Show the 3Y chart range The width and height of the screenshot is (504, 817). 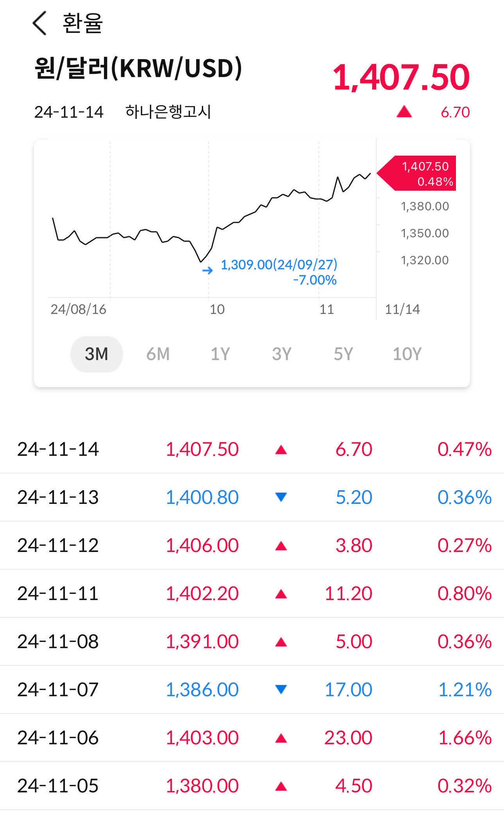[x=282, y=354]
